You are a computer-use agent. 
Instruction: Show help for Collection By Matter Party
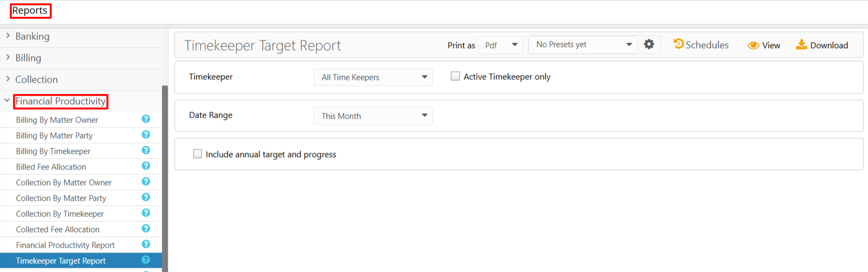pos(146,197)
